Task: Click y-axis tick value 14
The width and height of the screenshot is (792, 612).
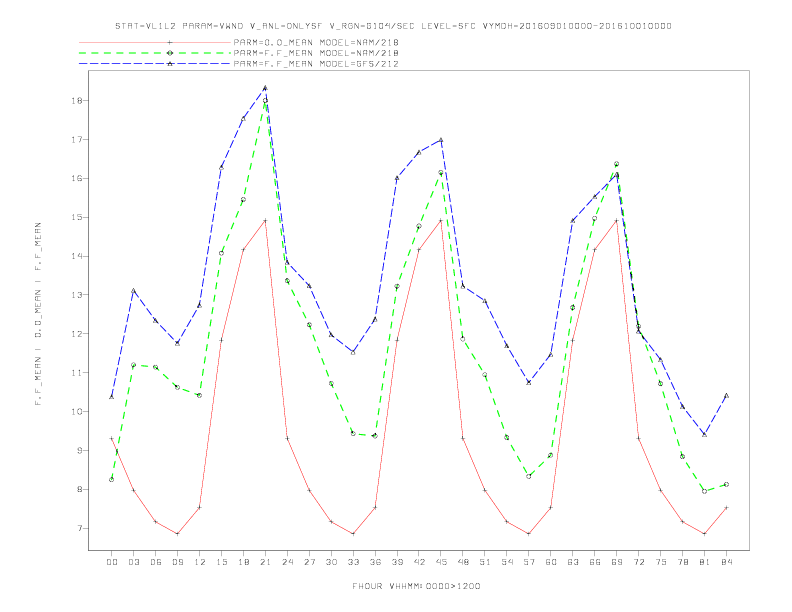Action: [76, 256]
